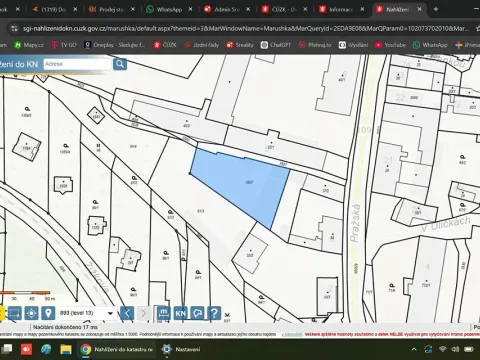The height and width of the screenshot is (360, 480).
Task: Click the "v nápovědě" link in footer
Action: point(292,334)
